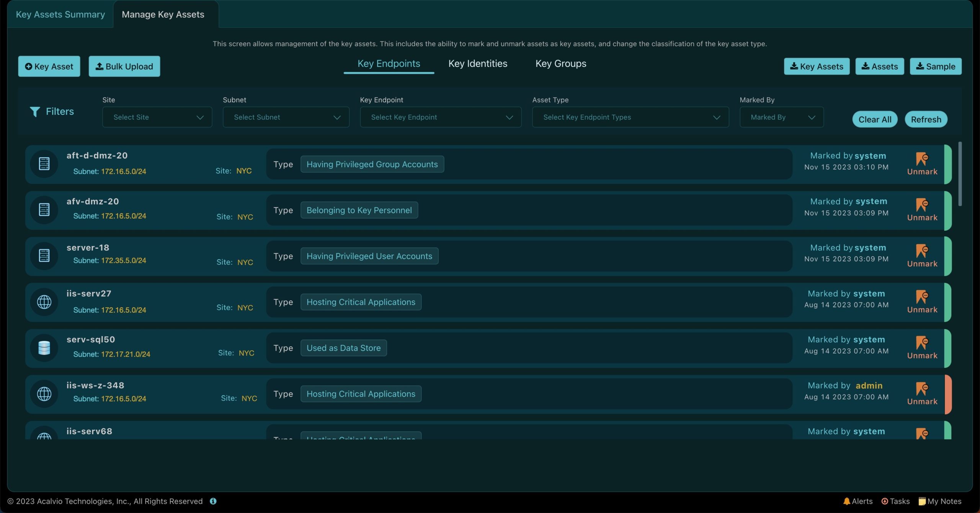The width and height of the screenshot is (980, 513).
Task: Click subnet 172.35.5.0/24 of server-18
Action: [x=124, y=261]
